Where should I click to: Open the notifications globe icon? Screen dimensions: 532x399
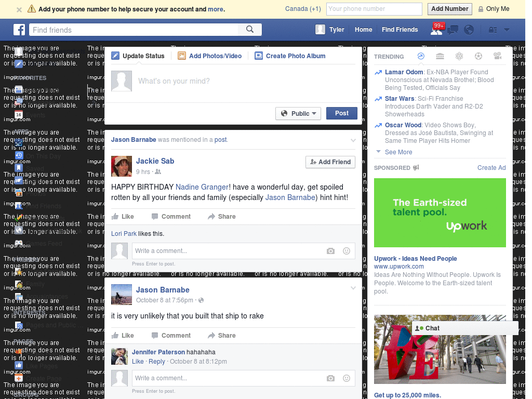coord(469,30)
